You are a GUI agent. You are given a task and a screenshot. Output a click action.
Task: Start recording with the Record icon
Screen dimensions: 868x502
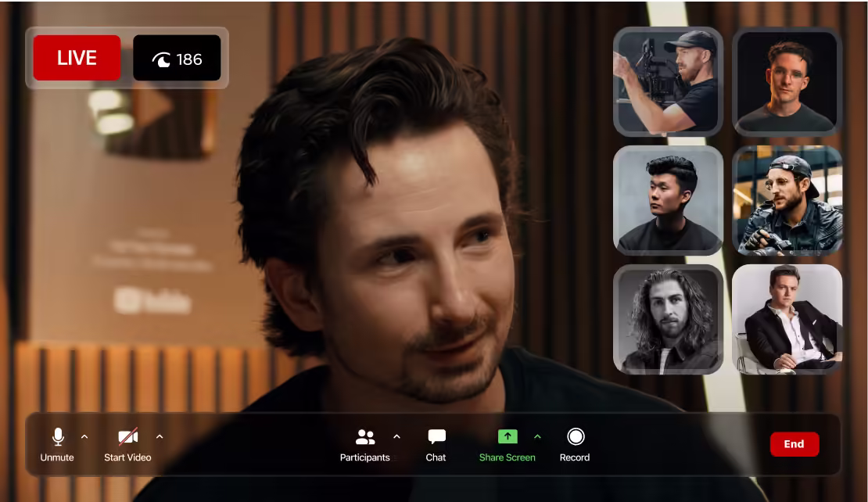point(575,436)
